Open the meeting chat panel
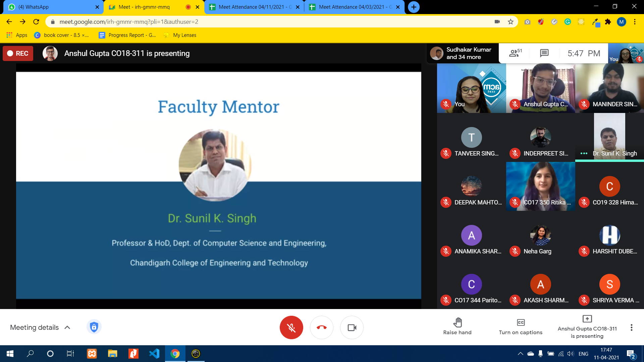This screenshot has height=362, width=644. coord(544,53)
